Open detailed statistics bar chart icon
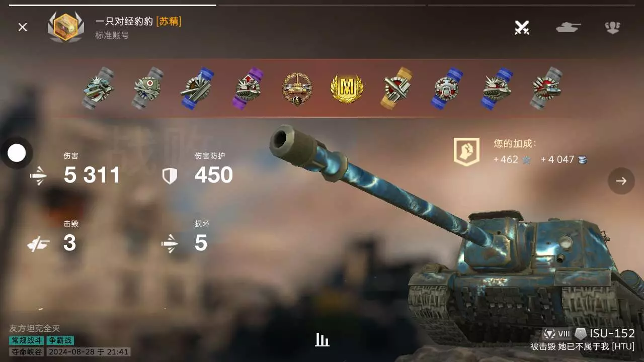 322,340
